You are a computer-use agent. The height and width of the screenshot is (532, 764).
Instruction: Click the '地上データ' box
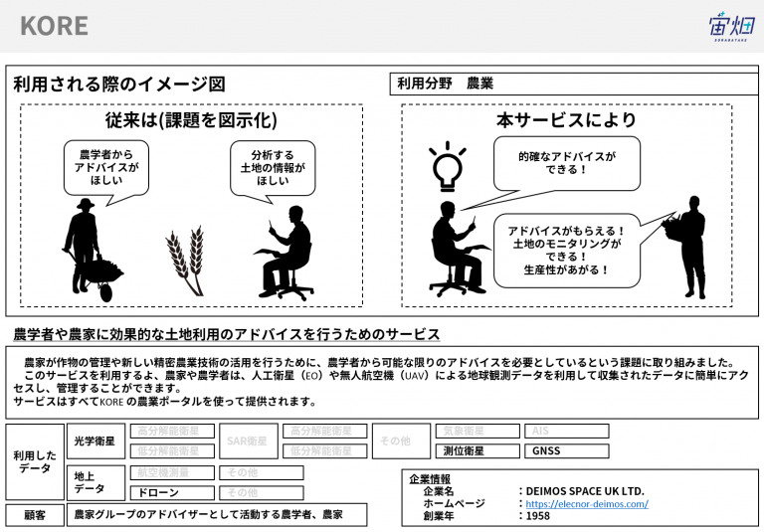pos(95,482)
